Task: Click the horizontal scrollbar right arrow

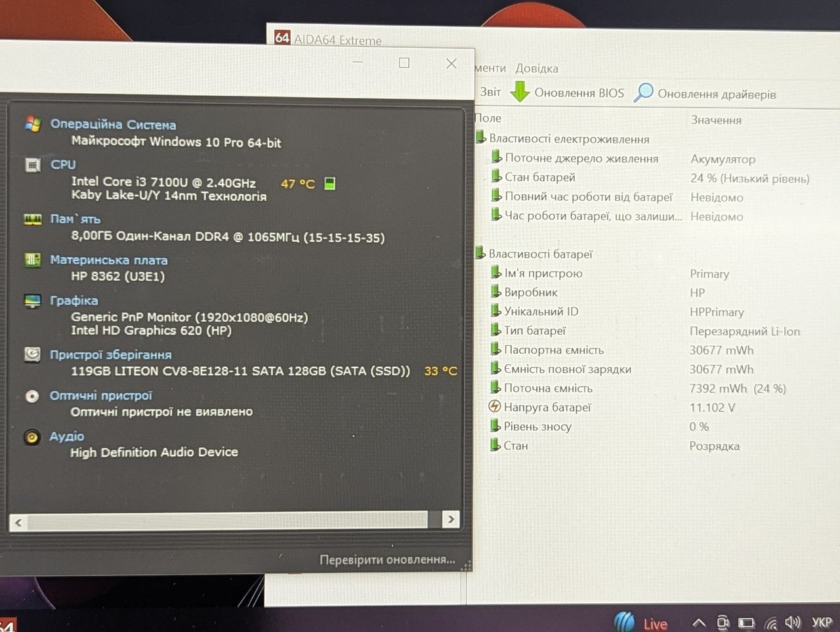Action: click(x=451, y=519)
